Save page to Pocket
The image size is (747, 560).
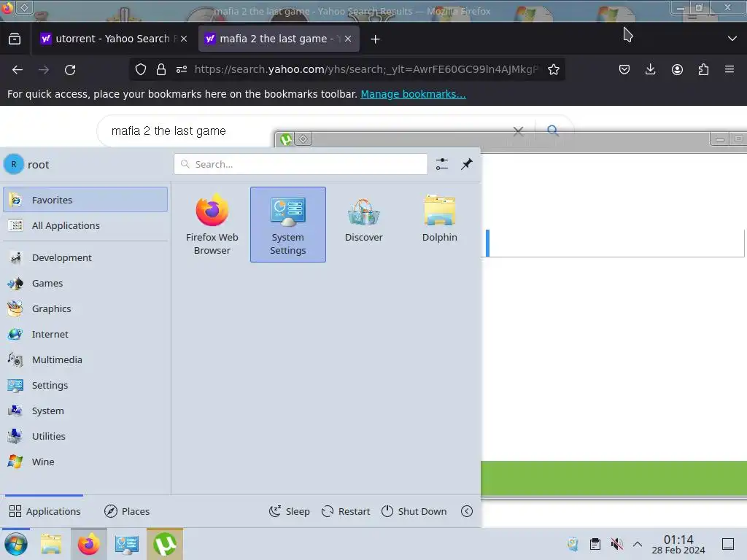pos(624,69)
